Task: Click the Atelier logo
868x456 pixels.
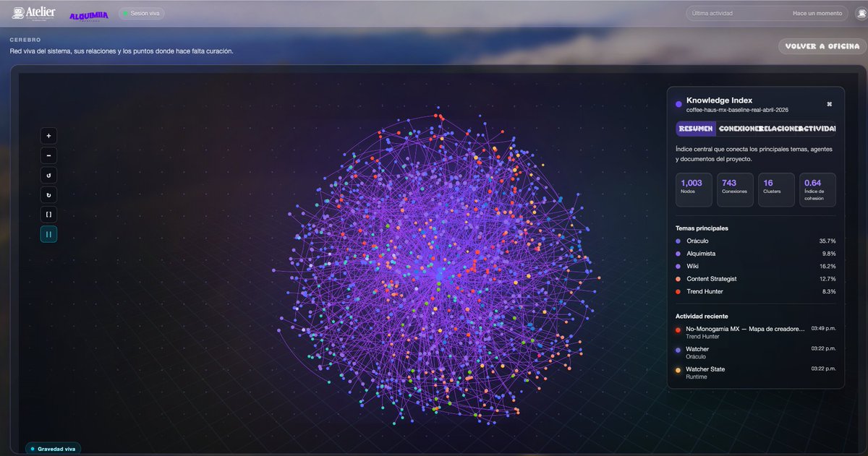Action: point(34,13)
